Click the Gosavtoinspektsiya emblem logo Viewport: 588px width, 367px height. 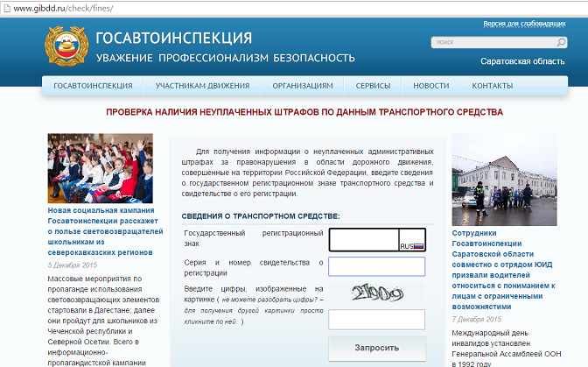coord(66,46)
